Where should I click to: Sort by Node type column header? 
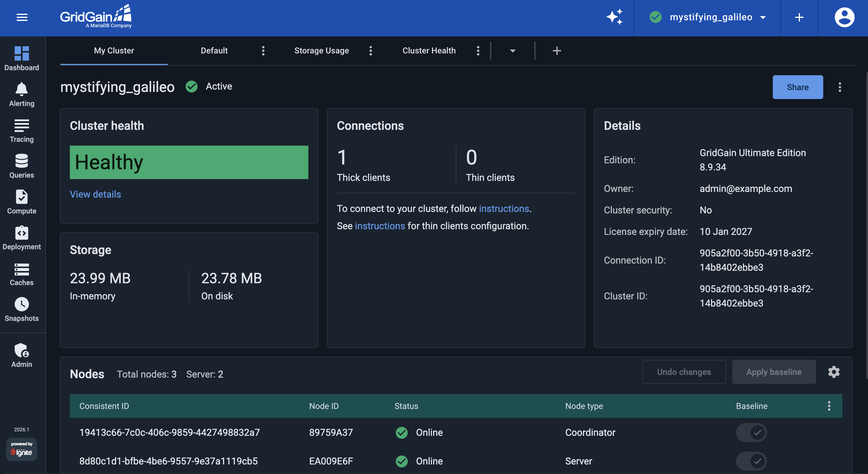[x=584, y=406]
